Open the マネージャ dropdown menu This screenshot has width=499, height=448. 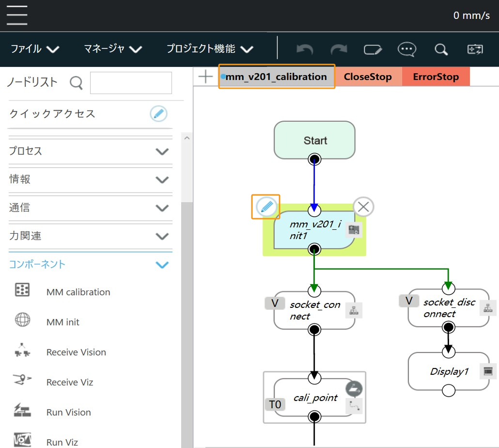click(112, 49)
